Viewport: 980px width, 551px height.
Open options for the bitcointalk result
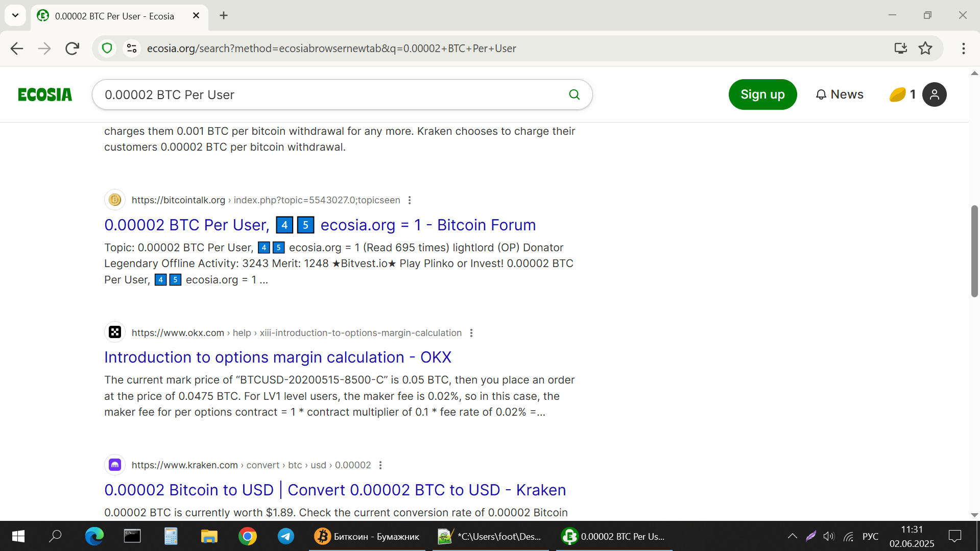pos(410,200)
